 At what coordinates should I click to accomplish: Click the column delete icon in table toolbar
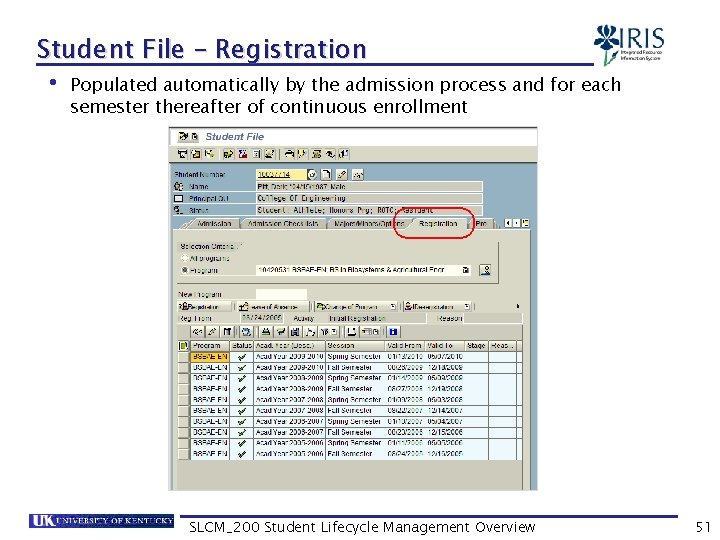click(x=227, y=332)
